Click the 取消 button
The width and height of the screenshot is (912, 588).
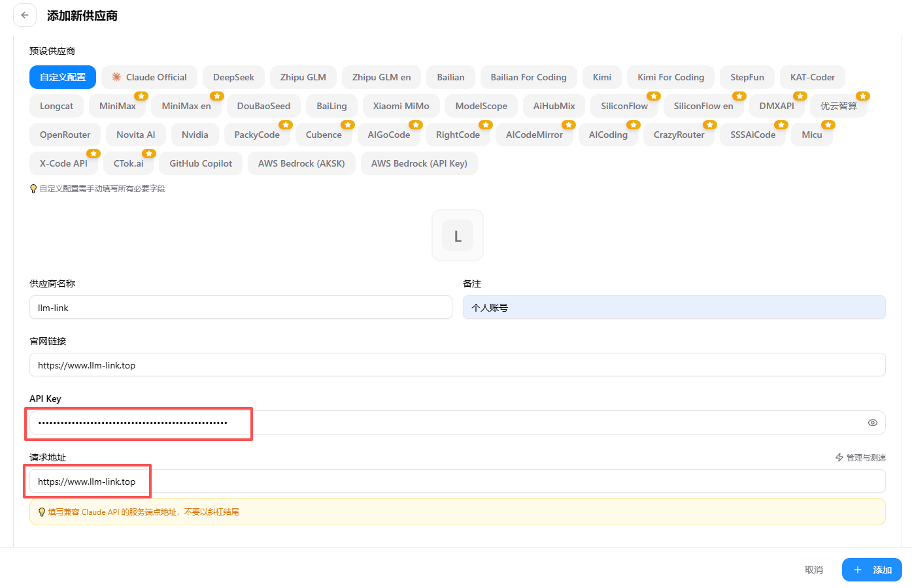814,570
